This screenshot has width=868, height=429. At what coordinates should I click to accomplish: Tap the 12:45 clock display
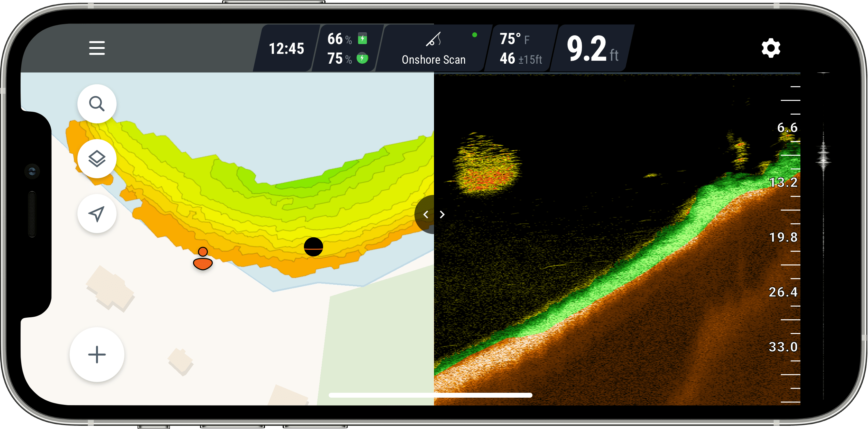pyautogui.click(x=286, y=49)
